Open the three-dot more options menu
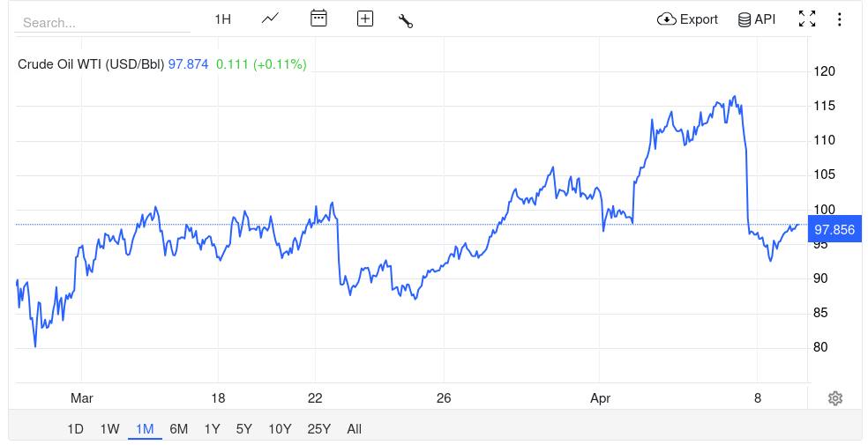 pyautogui.click(x=839, y=19)
